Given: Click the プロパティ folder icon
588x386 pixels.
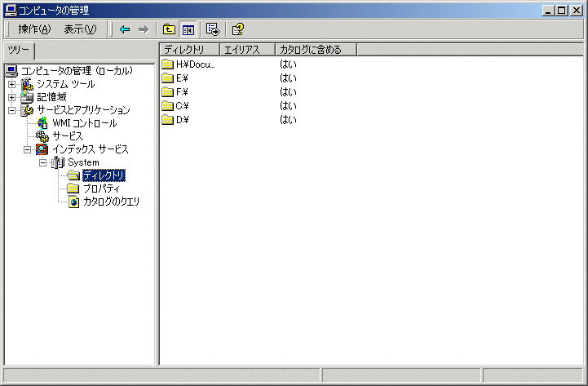Looking at the screenshot, I should point(73,189).
